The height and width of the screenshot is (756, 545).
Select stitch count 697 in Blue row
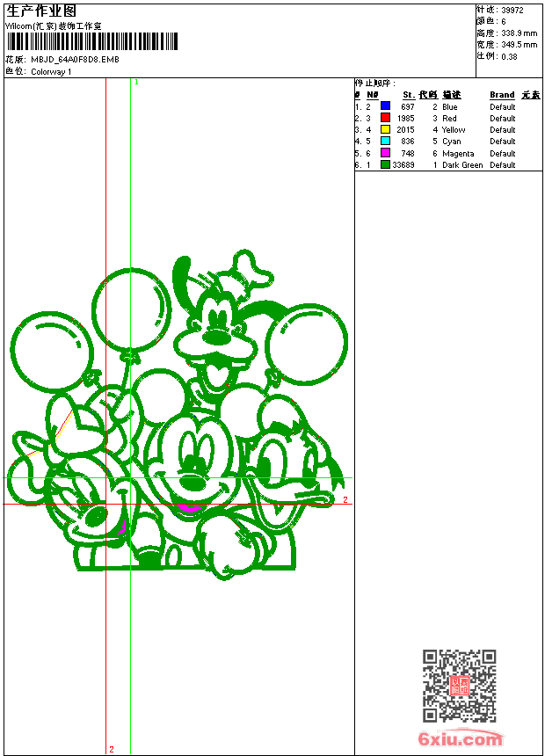click(x=408, y=107)
